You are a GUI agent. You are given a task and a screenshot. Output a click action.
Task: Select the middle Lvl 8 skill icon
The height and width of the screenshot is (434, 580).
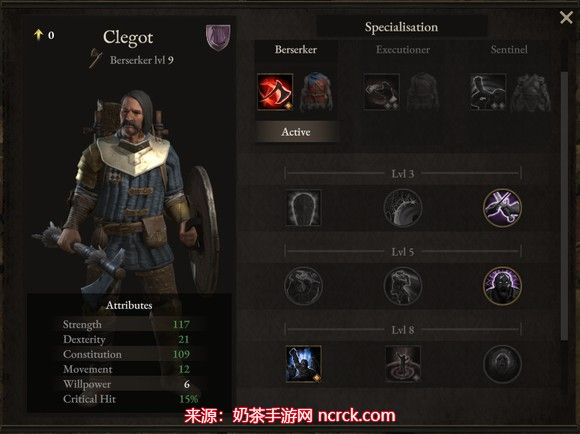(402, 364)
